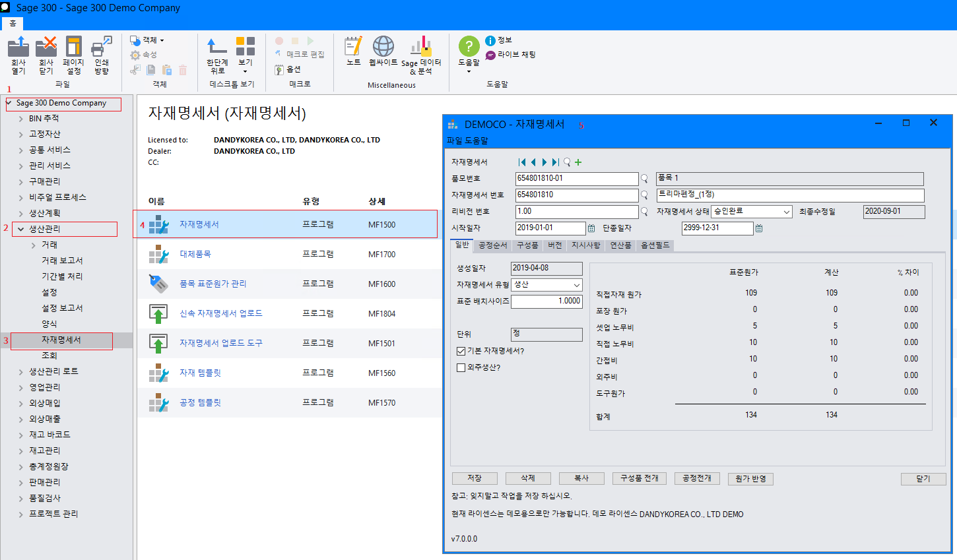Go to first record navigation arrow
The image size is (957, 560).
point(522,162)
